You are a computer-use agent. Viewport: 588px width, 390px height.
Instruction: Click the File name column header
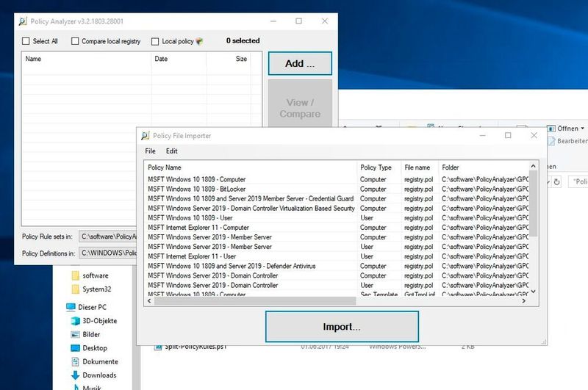tap(420, 167)
